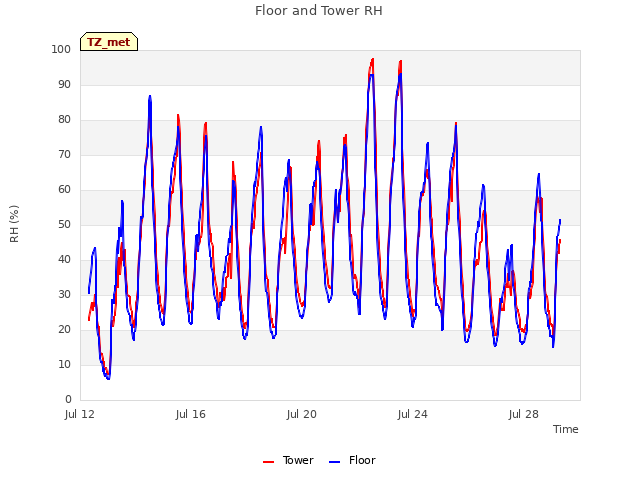Click the lowest blue Floor trough near 6

109,378
